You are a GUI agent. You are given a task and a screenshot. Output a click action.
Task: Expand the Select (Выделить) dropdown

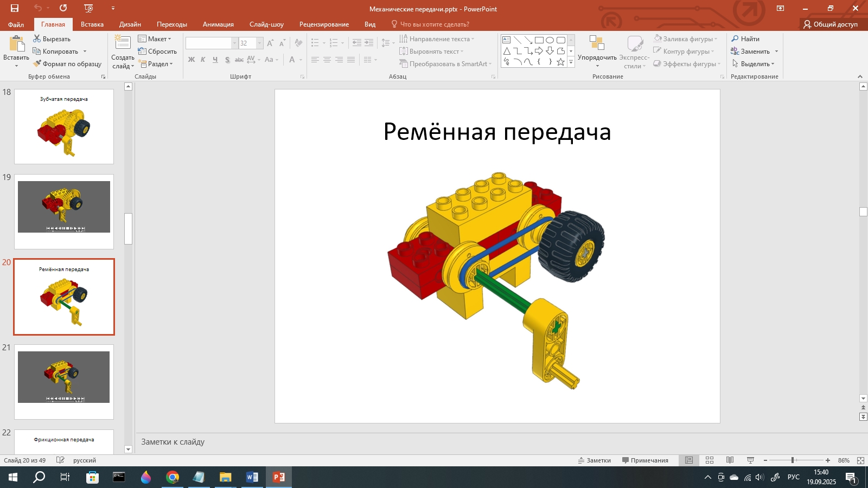[754, 64]
